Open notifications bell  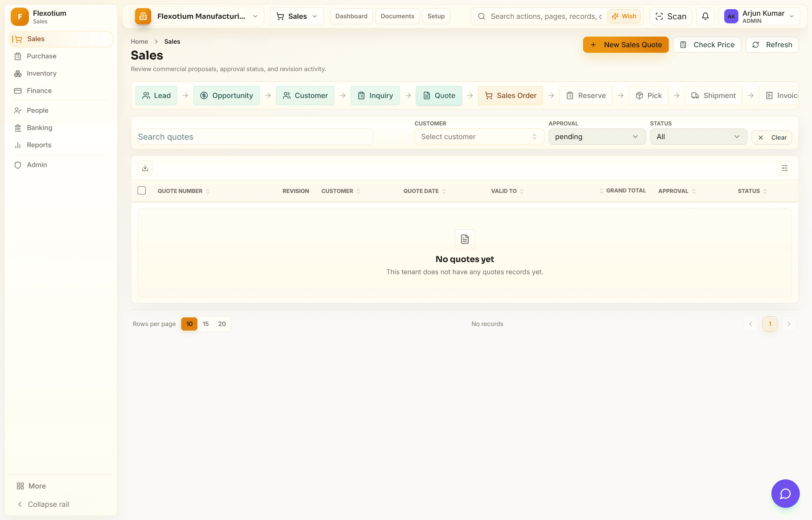coord(705,16)
